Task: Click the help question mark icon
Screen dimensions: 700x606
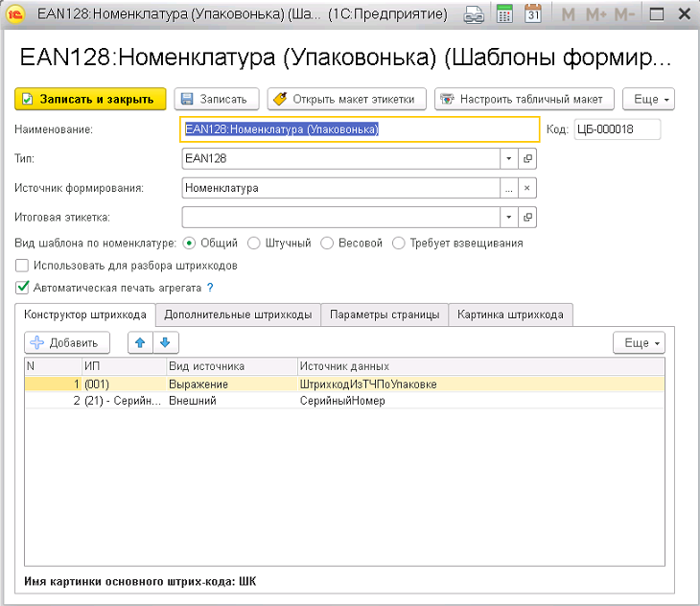Action: click(210, 288)
